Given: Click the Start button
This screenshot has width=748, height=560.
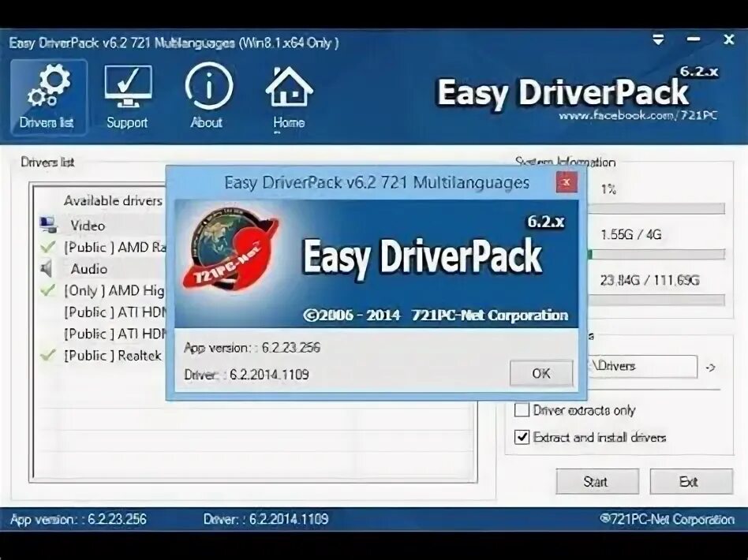Looking at the screenshot, I should (597, 481).
